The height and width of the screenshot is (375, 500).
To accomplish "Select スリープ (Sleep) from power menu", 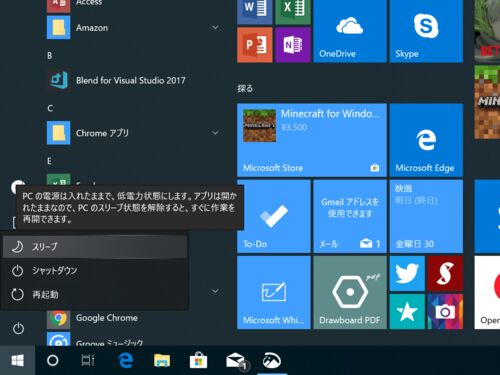I will (95, 247).
